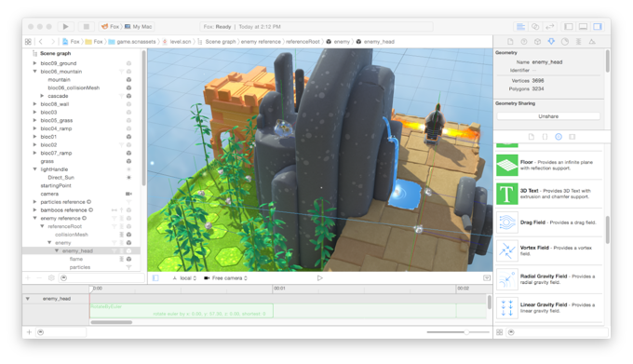Show the version editor
Image resolution: width=633 pixels, height=364 pixels.
coord(550,27)
